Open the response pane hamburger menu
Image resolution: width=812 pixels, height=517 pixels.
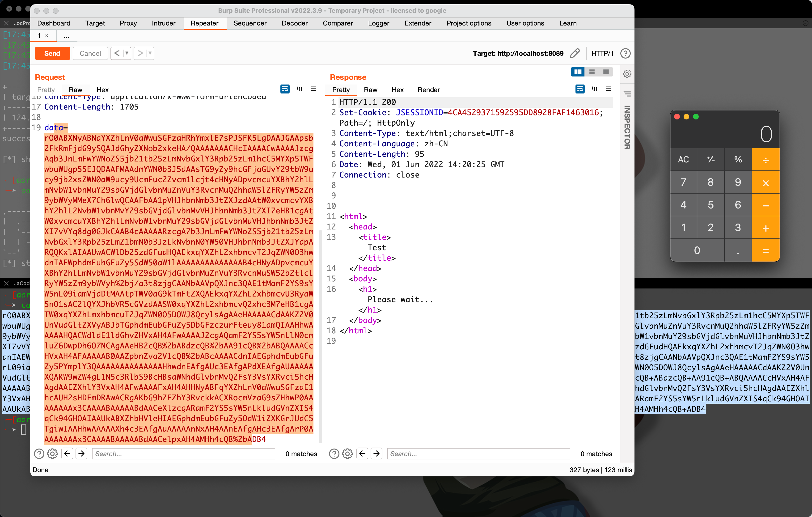click(609, 89)
